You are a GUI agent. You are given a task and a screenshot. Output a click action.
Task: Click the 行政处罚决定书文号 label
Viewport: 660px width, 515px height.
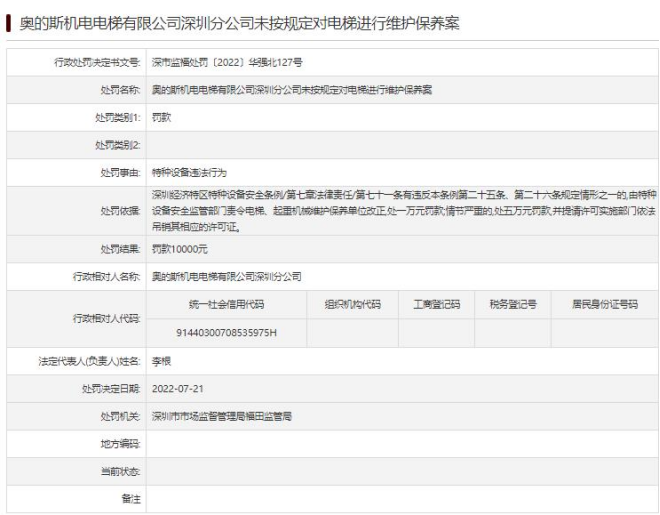[x=97, y=63]
